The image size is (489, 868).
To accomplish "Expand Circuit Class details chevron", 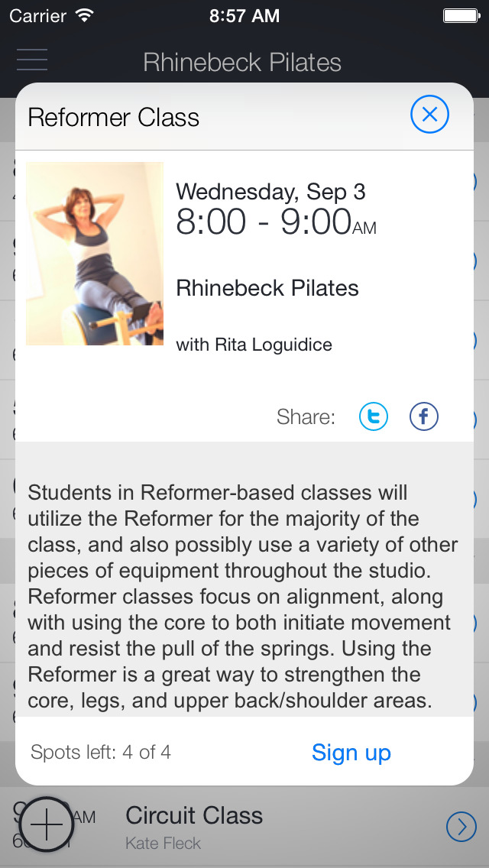I will click(461, 826).
